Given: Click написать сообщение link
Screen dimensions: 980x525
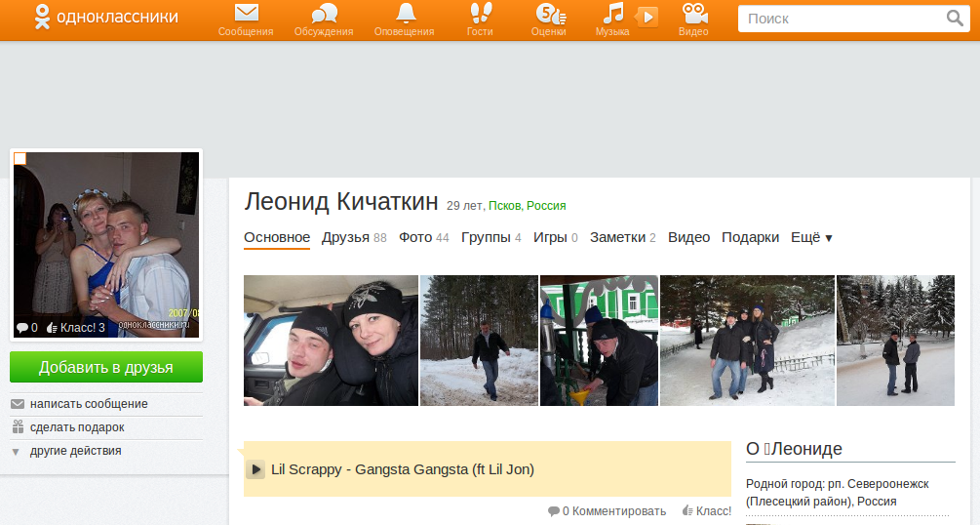Looking at the screenshot, I should click(x=89, y=404).
